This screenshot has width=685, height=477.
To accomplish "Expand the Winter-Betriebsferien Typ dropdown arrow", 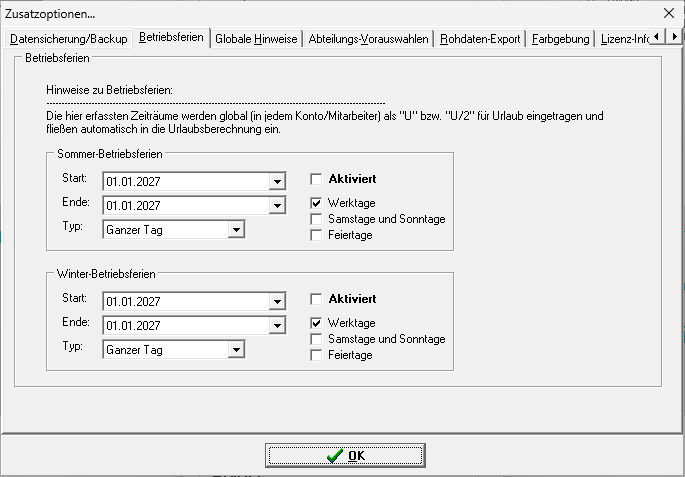I will point(236,350).
